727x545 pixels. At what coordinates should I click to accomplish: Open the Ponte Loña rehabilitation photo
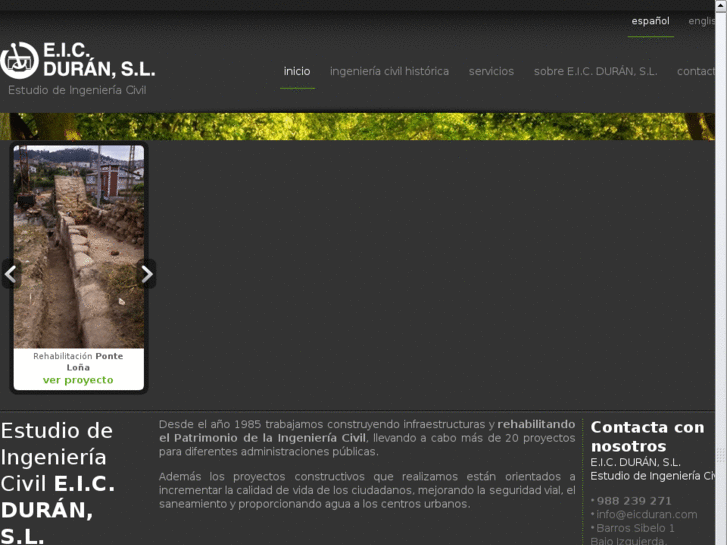tap(79, 247)
